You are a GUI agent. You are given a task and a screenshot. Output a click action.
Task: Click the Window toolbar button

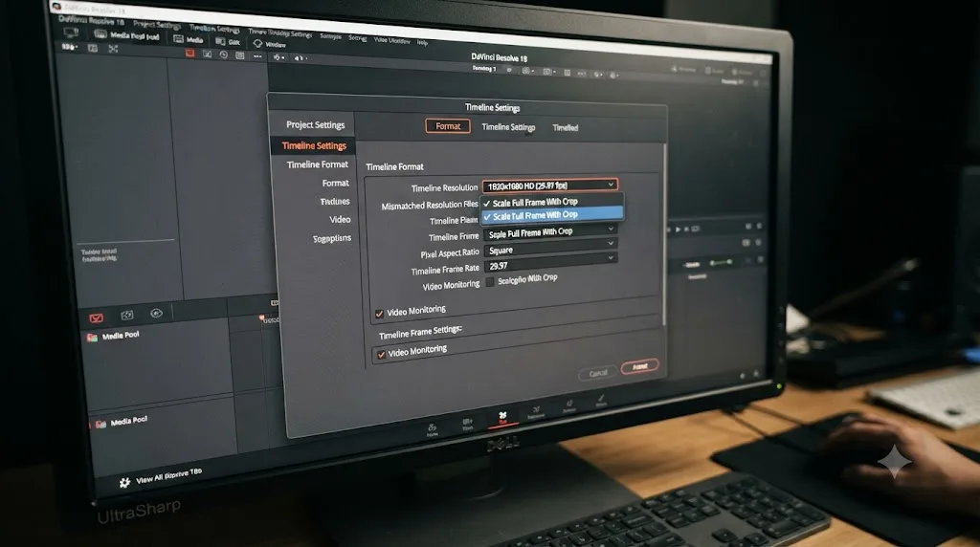[270, 44]
